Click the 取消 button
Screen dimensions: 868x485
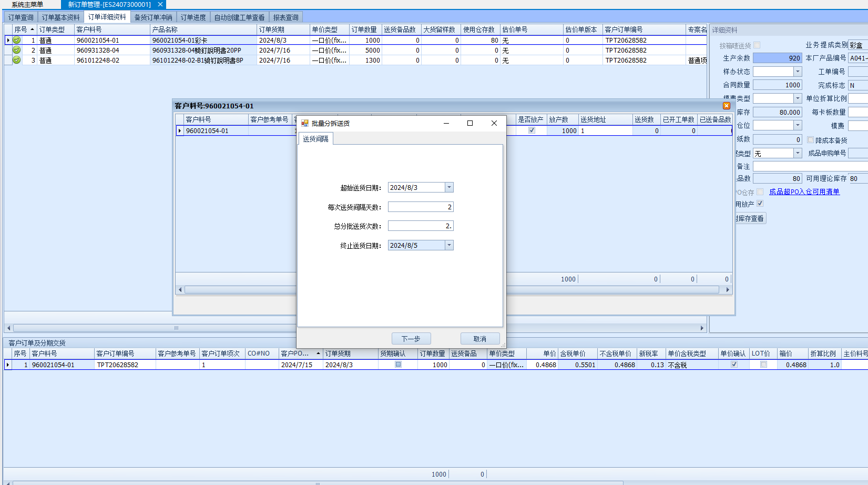480,339
